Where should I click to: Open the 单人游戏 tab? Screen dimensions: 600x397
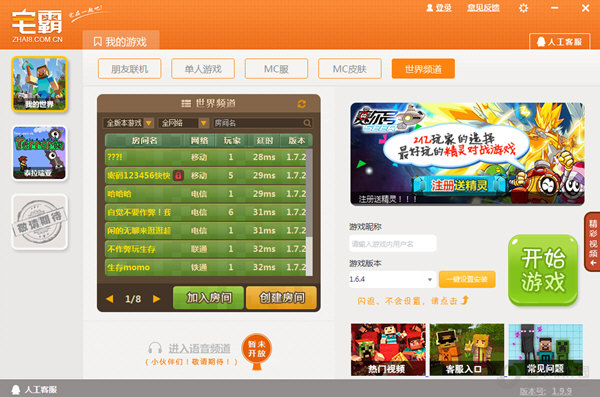click(x=203, y=69)
